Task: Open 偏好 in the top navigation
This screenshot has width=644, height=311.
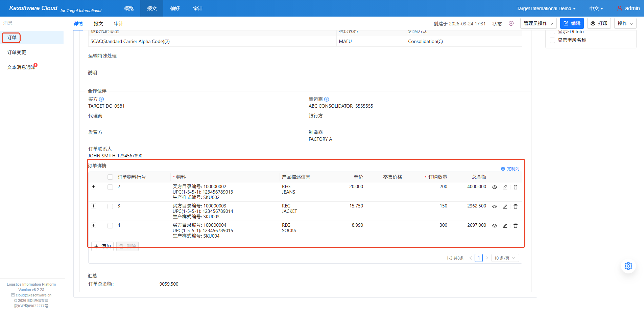Action: [x=175, y=8]
